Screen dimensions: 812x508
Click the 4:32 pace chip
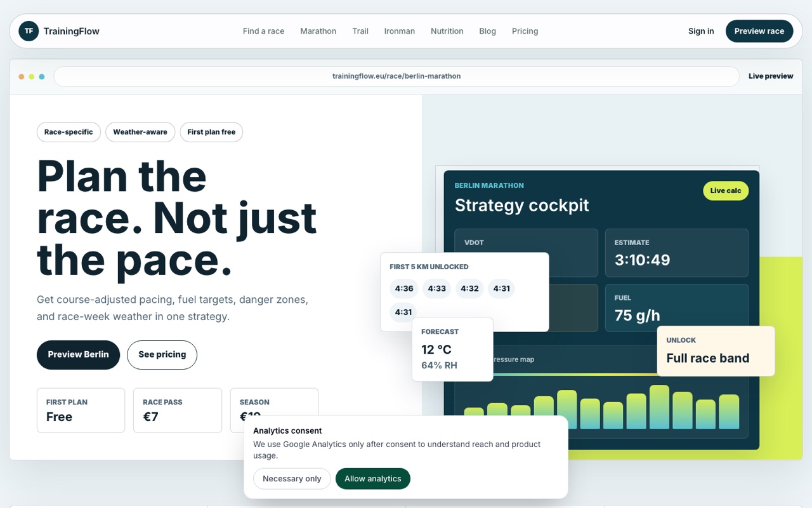469,289
